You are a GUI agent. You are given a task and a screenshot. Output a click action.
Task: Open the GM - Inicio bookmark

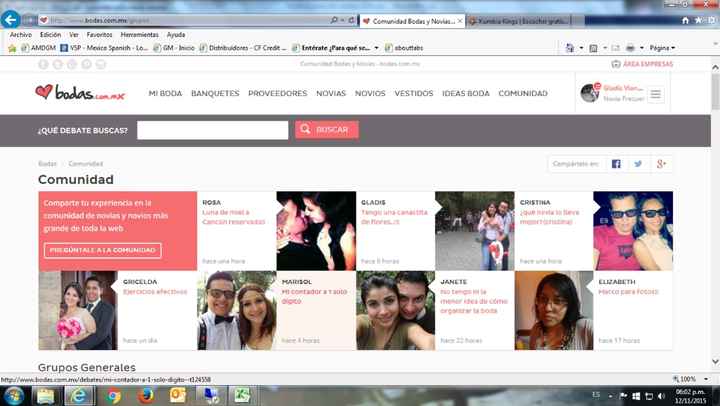click(174, 48)
